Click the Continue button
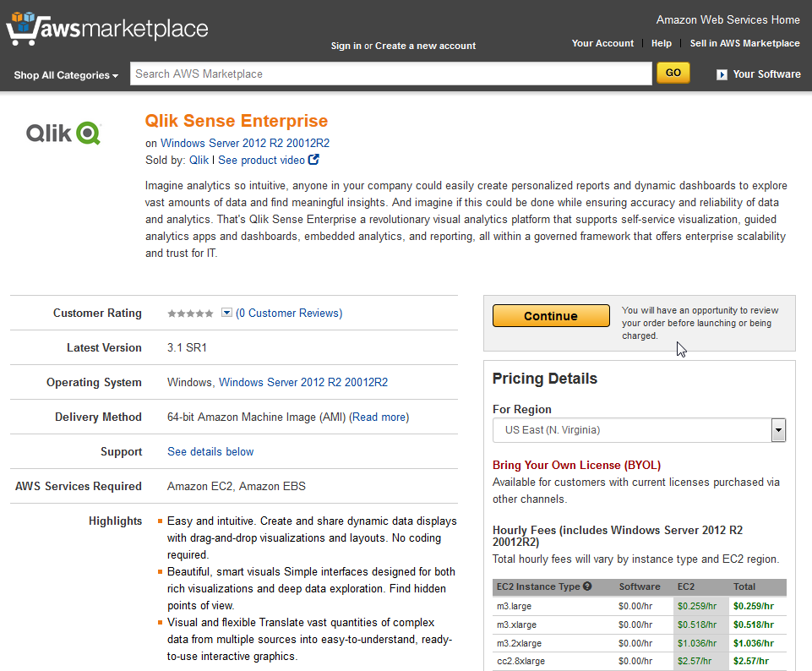Viewport: 812px width, 671px height. (551, 316)
